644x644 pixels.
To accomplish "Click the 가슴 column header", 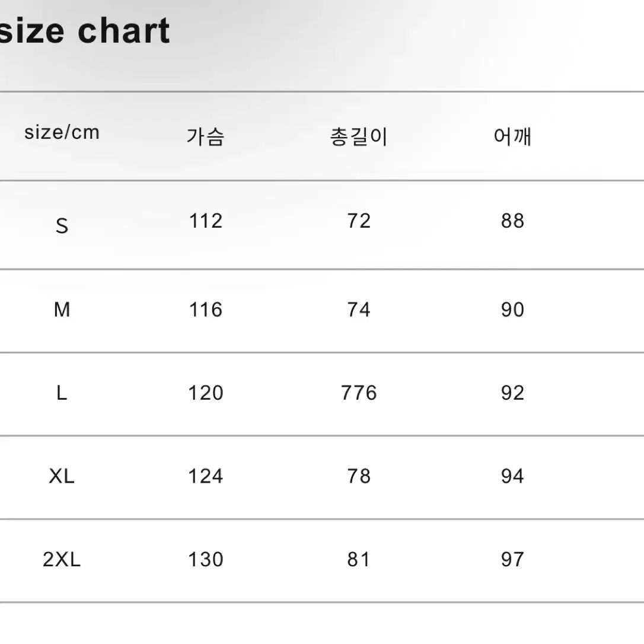I will (205, 137).
